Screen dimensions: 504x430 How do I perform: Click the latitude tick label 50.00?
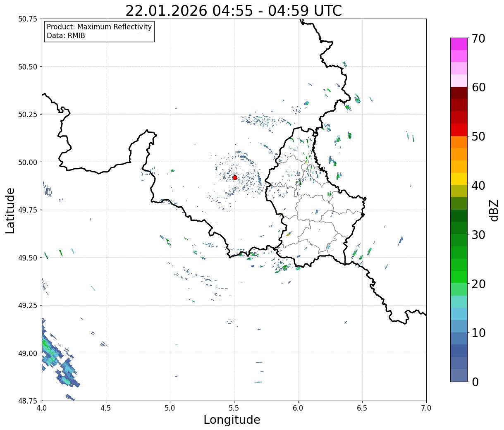[28, 162]
